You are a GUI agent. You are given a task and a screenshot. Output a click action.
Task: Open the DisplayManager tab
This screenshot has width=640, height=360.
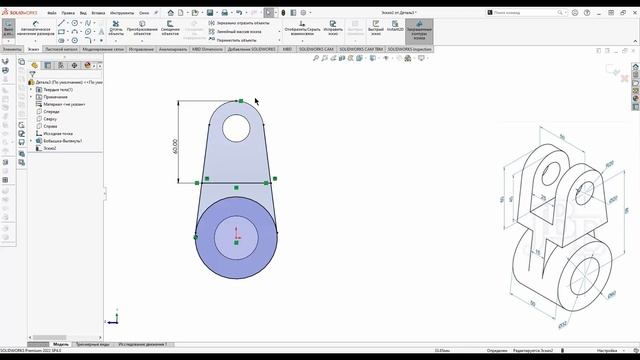[x=87, y=65]
